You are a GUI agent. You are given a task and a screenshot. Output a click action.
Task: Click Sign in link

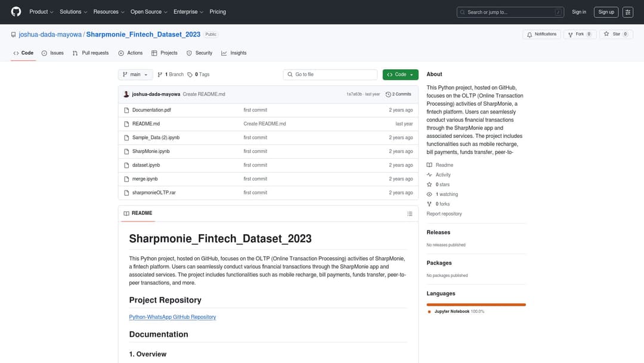(x=578, y=12)
